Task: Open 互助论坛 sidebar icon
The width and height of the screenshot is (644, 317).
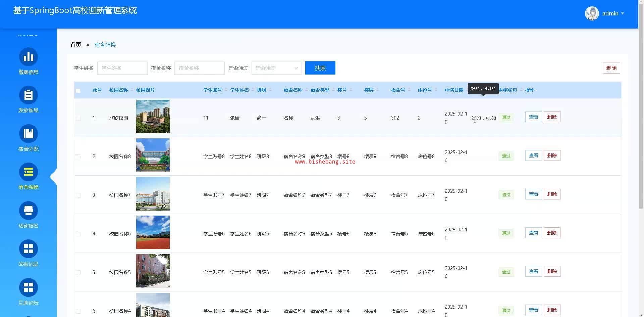Action: pos(29,288)
